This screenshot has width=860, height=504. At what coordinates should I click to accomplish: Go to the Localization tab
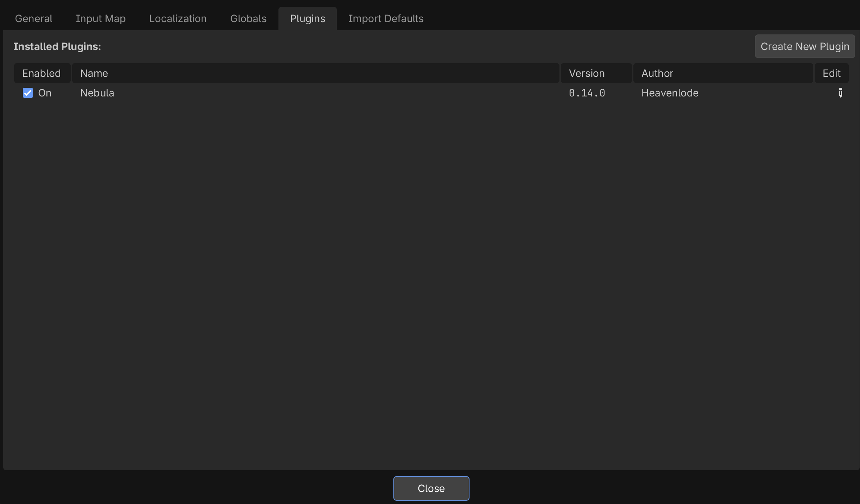pyautogui.click(x=178, y=18)
